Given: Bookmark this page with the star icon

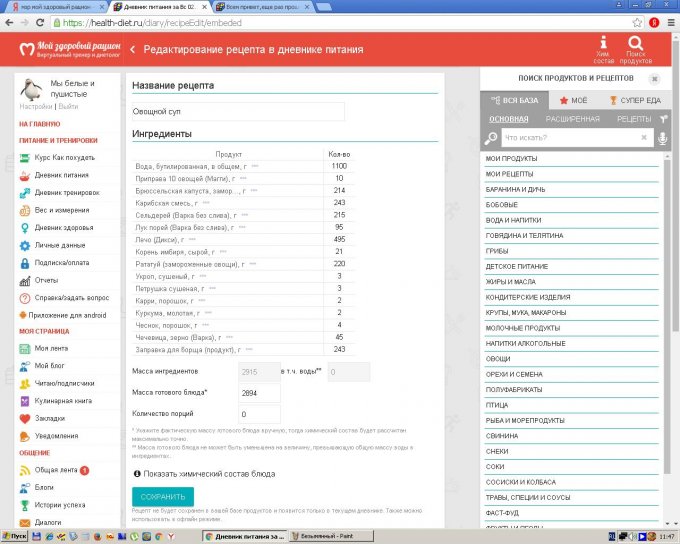Looking at the screenshot, I should pyautogui.click(x=638, y=22).
